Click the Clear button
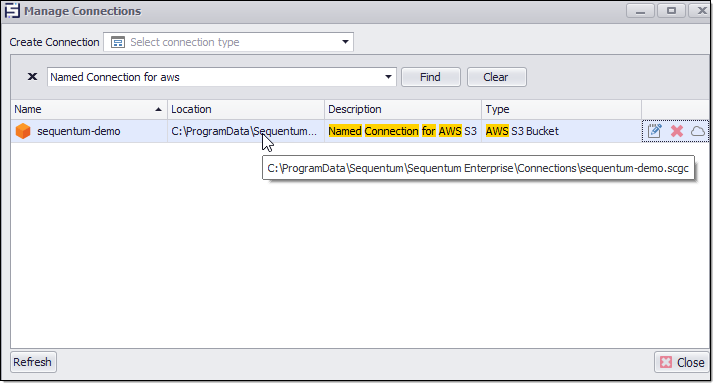 pyautogui.click(x=496, y=77)
